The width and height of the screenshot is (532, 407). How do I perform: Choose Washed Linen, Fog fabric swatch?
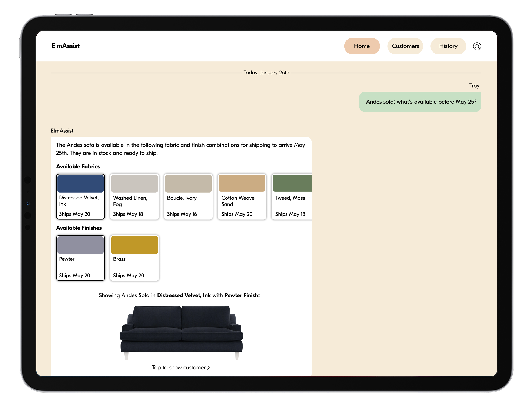134,196
